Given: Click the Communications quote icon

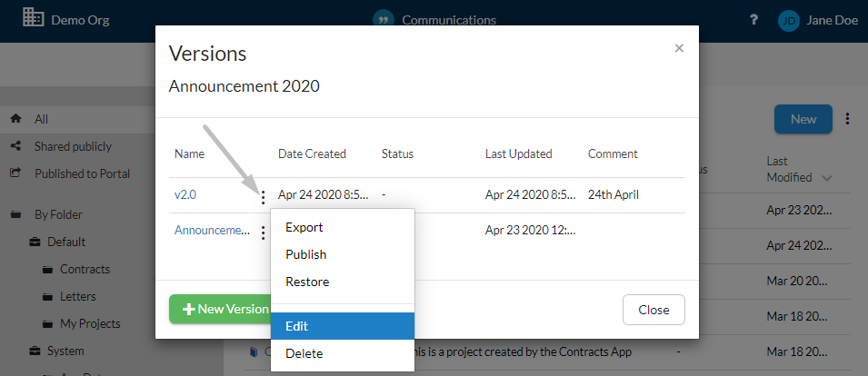Looking at the screenshot, I should (x=383, y=19).
